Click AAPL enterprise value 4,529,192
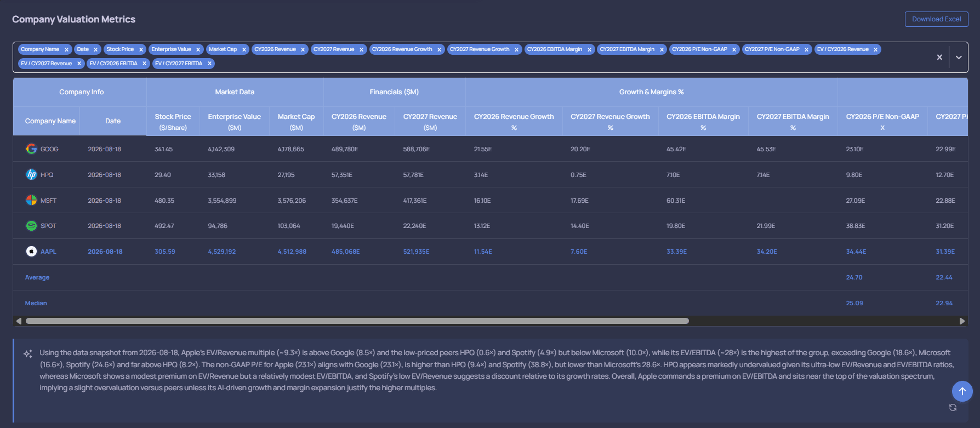The image size is (980, 428). (222, 252)
